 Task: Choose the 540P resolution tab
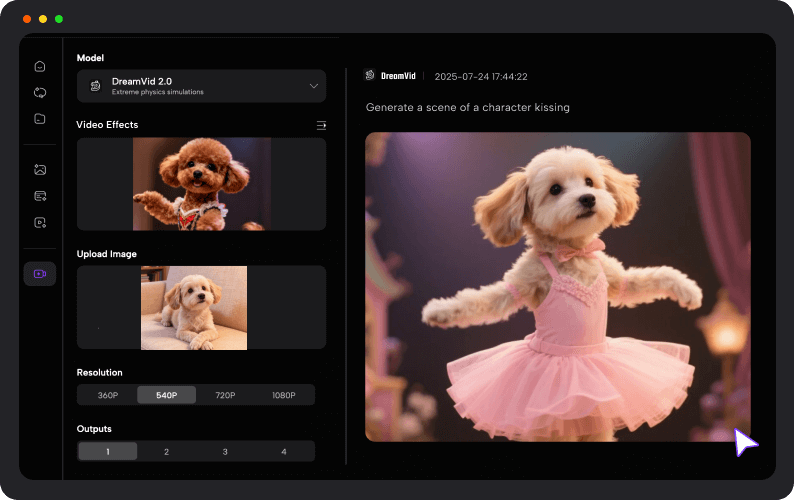click(x=166, y=395)
